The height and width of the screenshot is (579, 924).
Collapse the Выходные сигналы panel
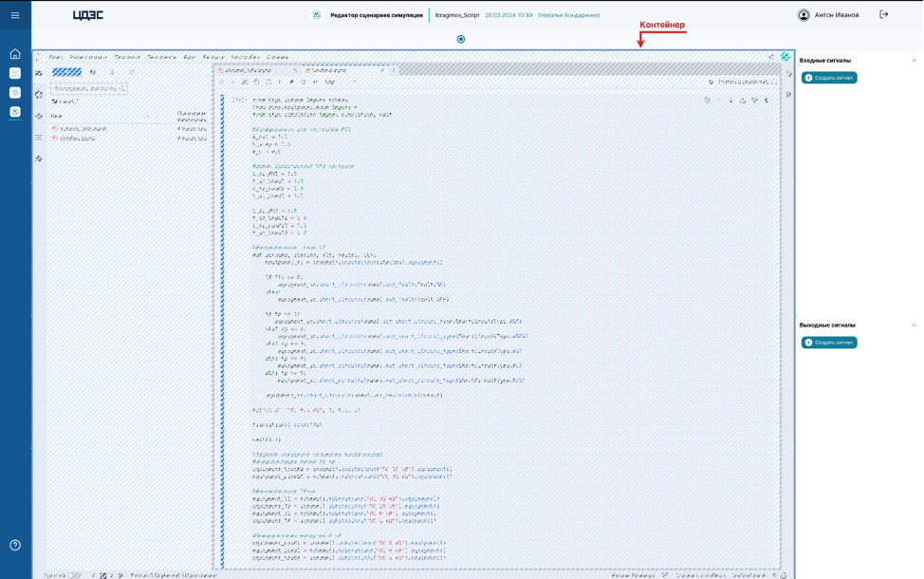[914, 326]
